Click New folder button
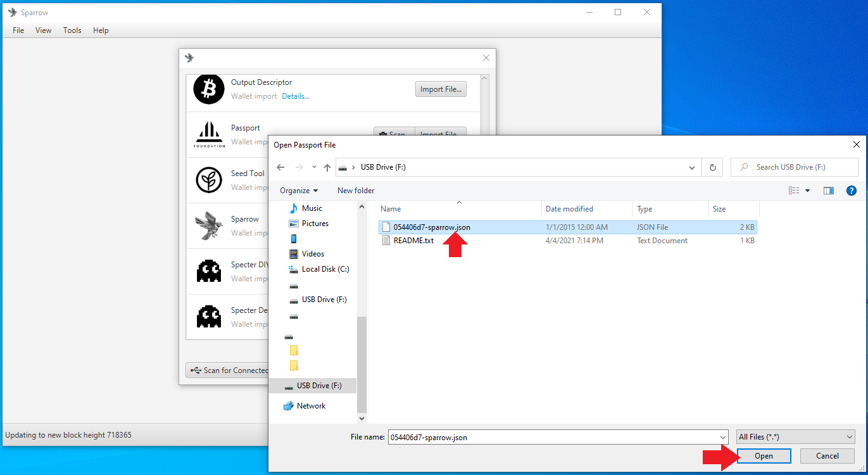 tap(356, 191)
